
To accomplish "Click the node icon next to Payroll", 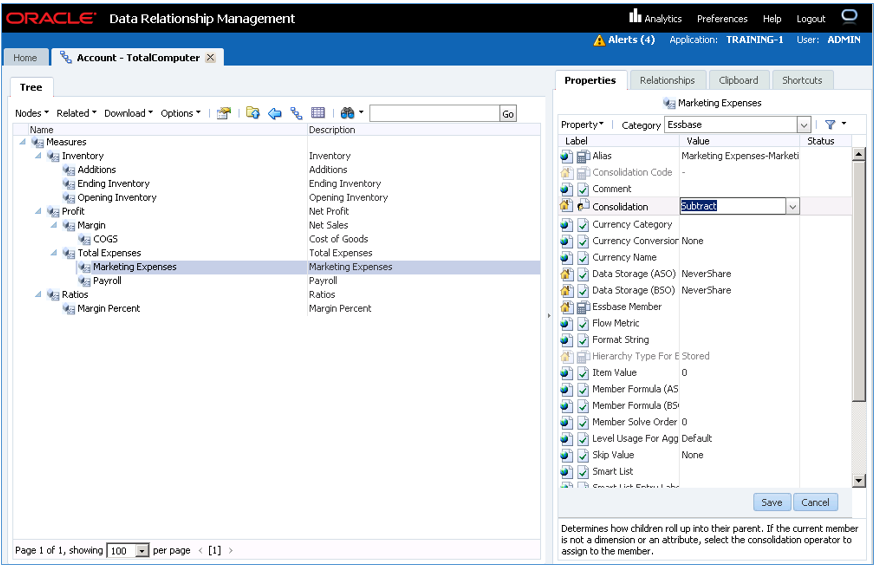I will click(x=85, y=281).
